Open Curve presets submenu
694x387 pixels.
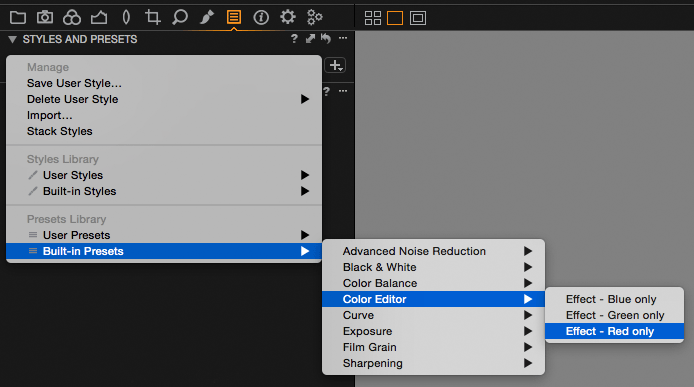click(433, 315)
